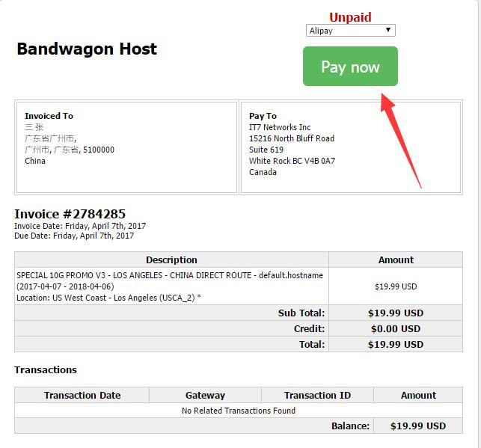Select the 15216 North Bluff Road line
This screenshot has width=481, height=448.
pyautogui.click(x=292, y=138)
